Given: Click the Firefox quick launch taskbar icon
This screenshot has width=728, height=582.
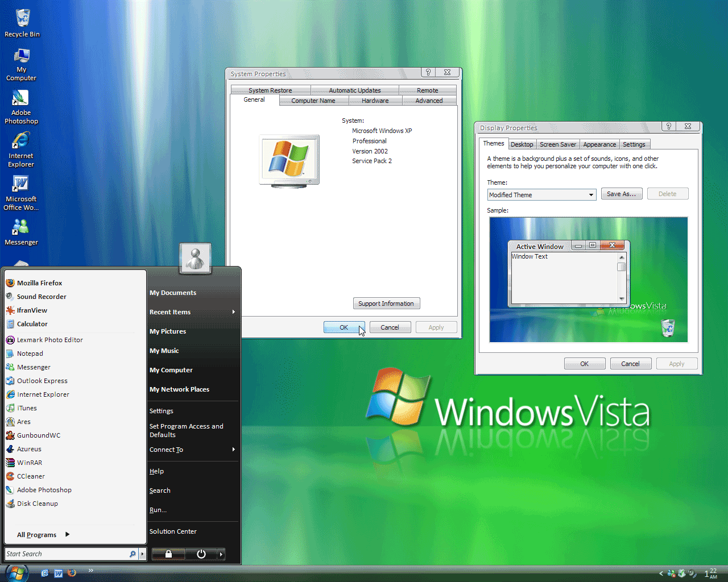Looking at the screenshot, I should click(x=72, y=573).
